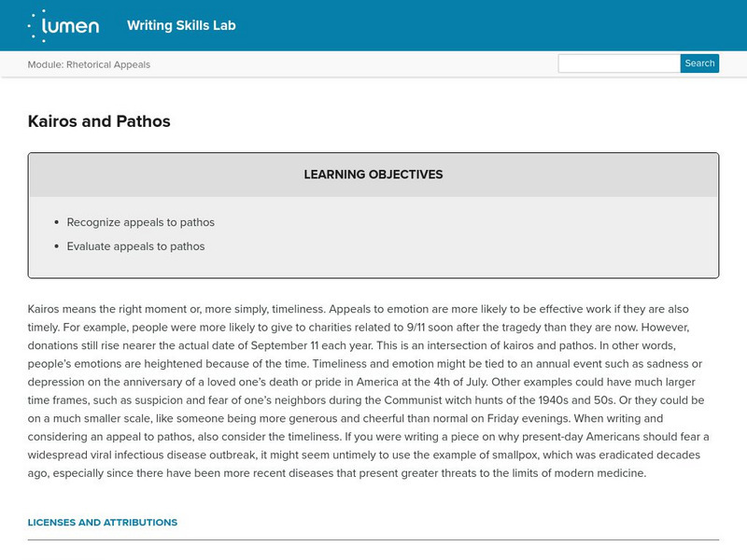Click the Learning Objectives box heading
The height and width of the screenshot is (560, 747).
pos(373,175)
